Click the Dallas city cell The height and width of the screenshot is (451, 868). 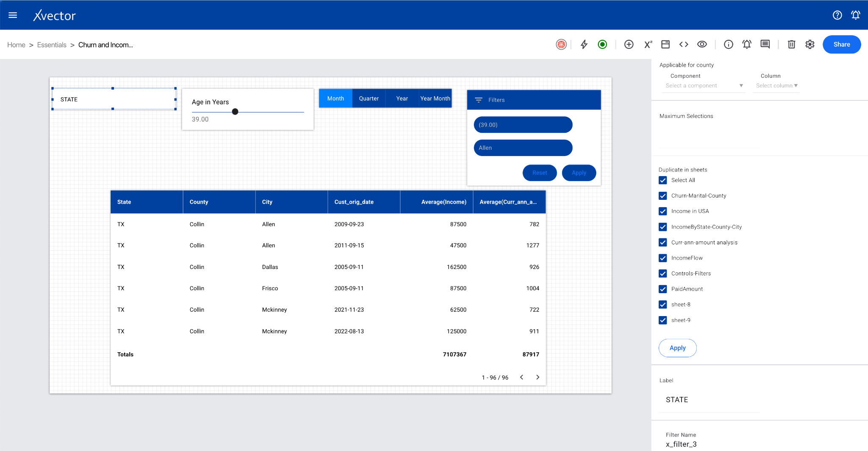[270, 267]
